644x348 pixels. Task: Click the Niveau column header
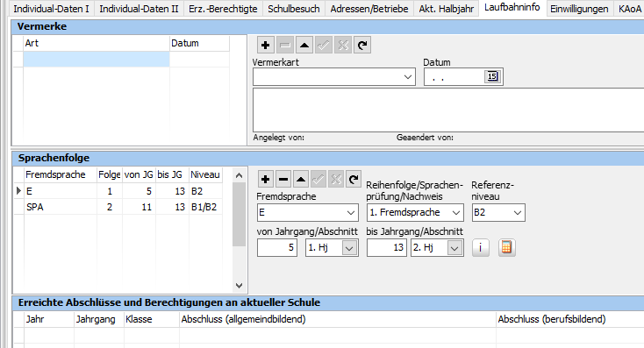[x=206, y=174]
